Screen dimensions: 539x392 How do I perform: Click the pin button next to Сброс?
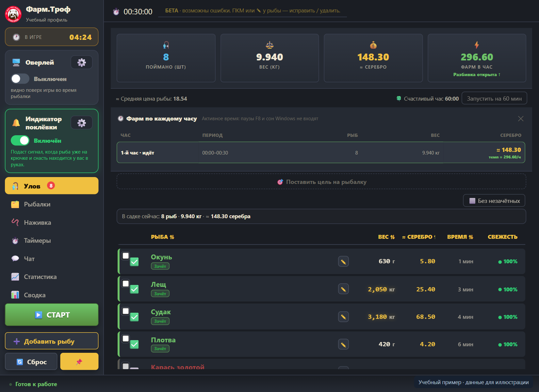tap(79, 362)
